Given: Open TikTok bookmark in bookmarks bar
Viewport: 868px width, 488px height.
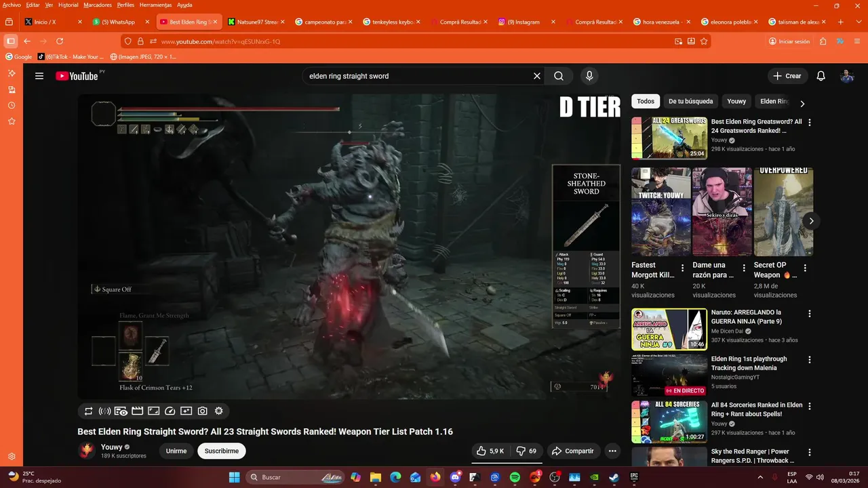Looking at the screenshot, I should [71, 57].
